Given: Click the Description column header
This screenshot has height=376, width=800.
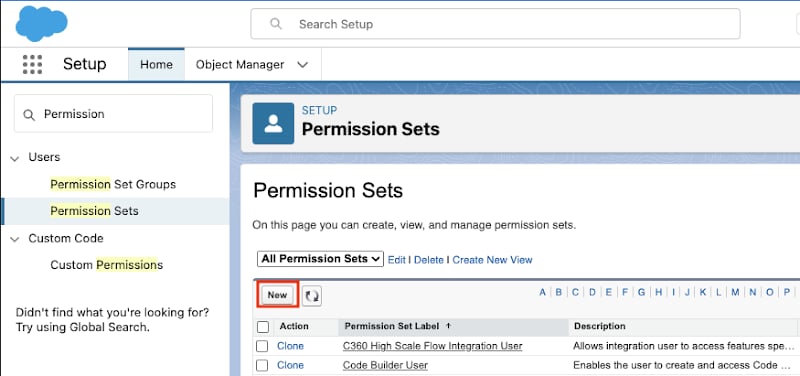Looking at the screenshot, I should (599, 326).
